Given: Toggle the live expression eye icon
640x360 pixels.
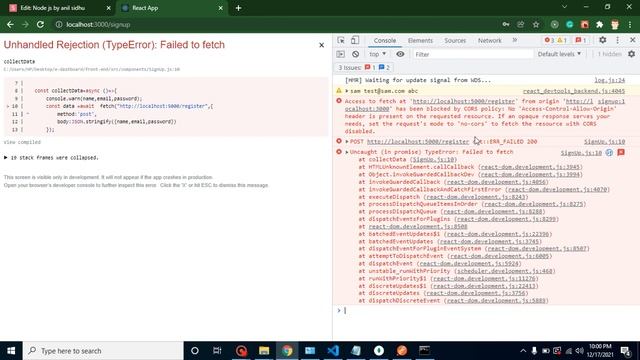Looking at the screenshot, I should pos(400,54).
